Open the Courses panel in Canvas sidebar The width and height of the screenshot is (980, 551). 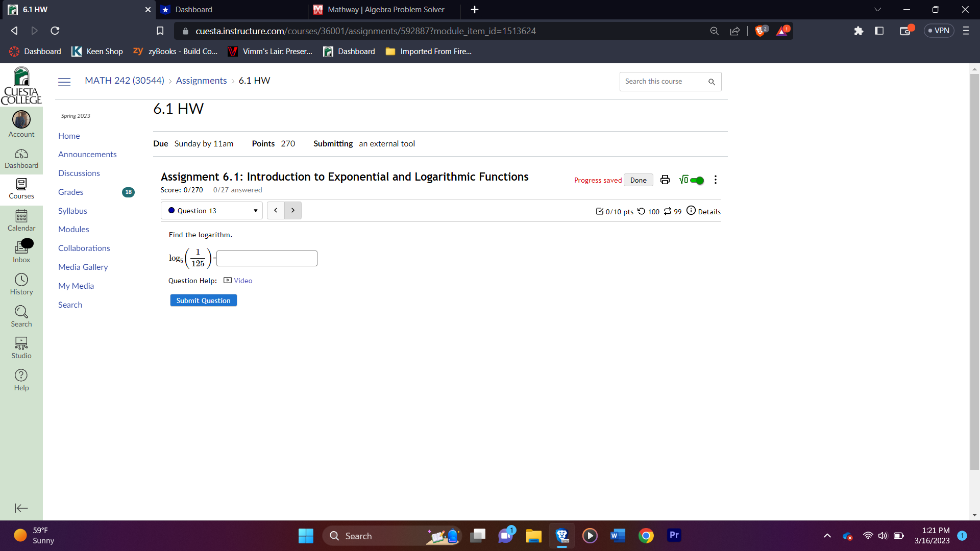click(21, 189)
